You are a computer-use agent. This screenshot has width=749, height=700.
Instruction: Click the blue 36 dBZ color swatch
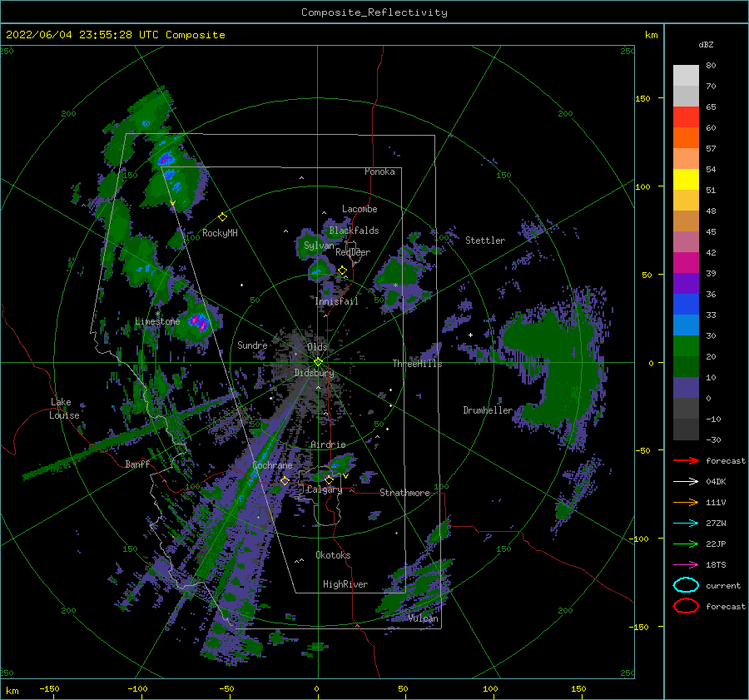point(686,304)
